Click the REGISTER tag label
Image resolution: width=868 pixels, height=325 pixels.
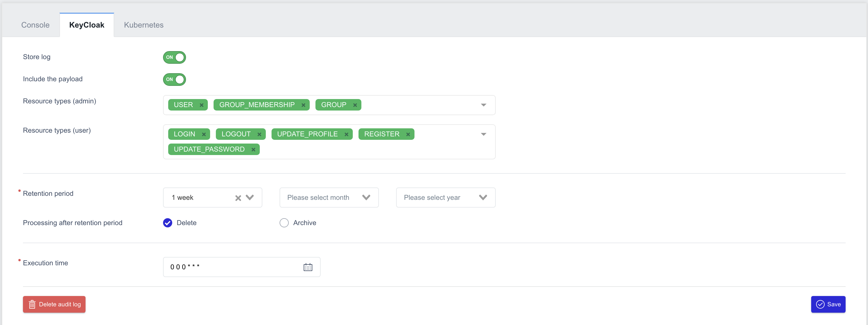382,134
